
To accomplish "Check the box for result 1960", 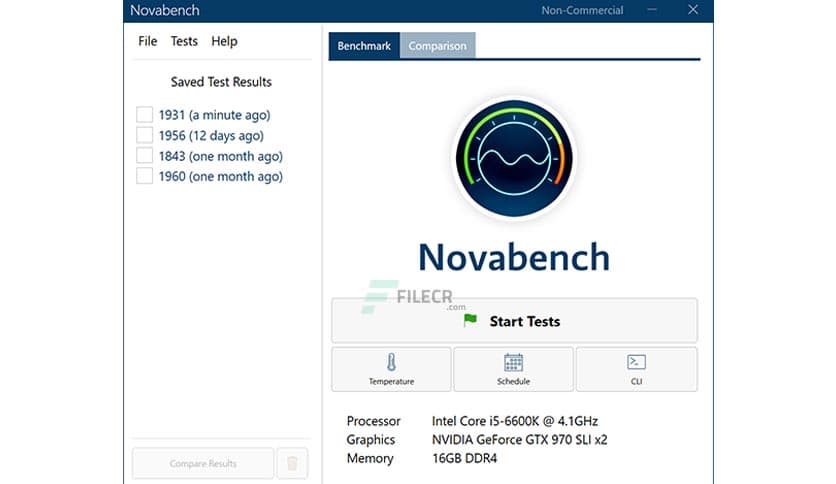I will [144, 175].
